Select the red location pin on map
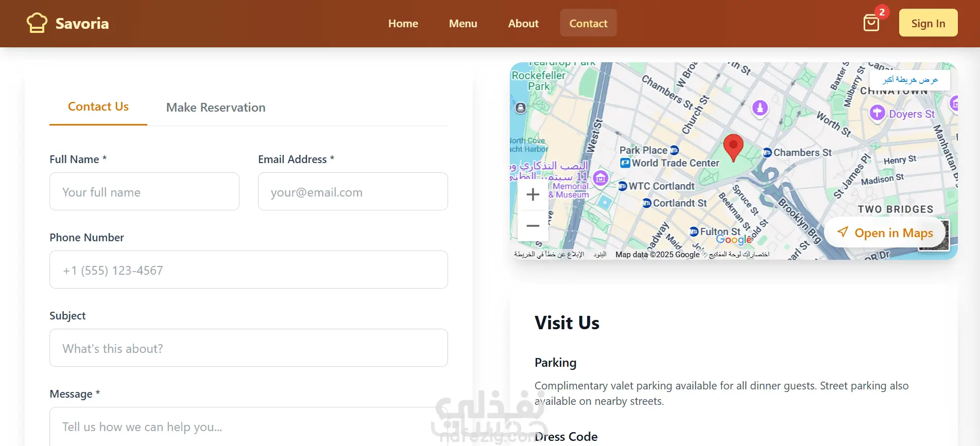The width and height of the screenshot is (980, 446). pos(733,147)
